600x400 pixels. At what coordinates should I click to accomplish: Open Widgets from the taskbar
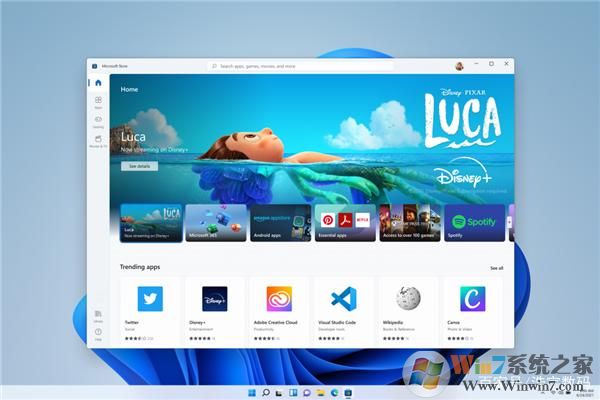[x=293, y=393]
